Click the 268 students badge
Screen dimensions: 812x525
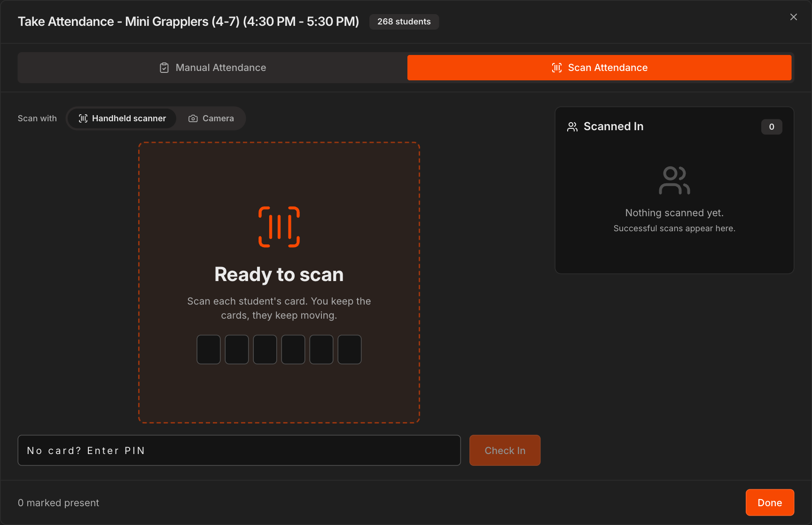pyautogui.click(x=404, y=22)
